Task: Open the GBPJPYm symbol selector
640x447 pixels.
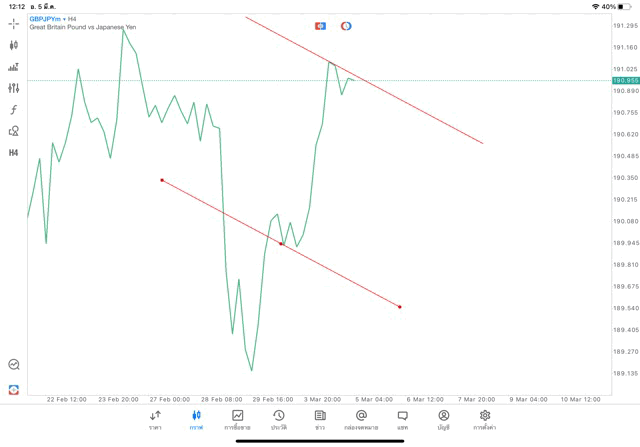Action: 46,19
